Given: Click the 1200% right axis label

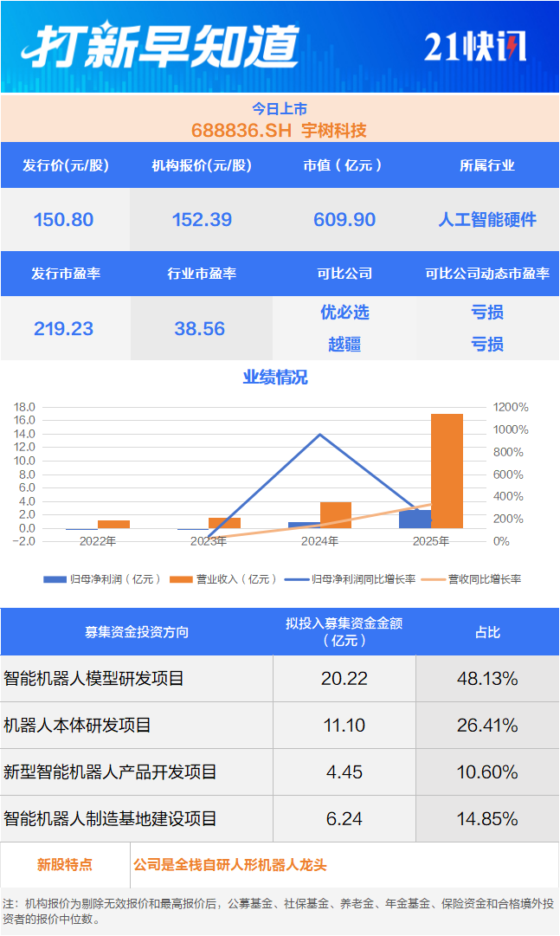Looking at the screenshot, I should point(511,407).
